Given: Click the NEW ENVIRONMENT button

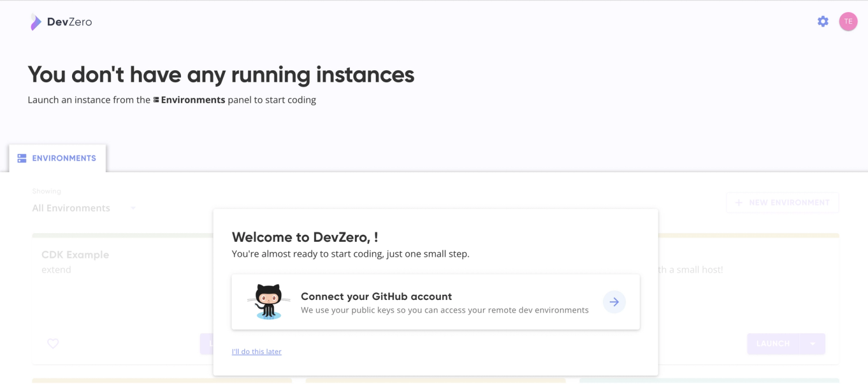Looking at the screenshot, I should (x=783, y=203).
